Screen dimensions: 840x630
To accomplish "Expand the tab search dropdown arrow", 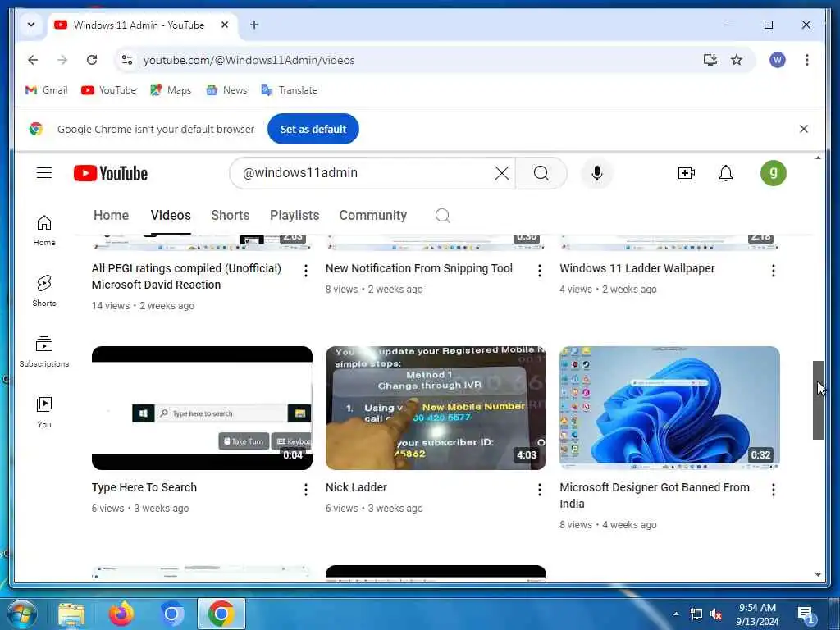I will pyautogui.click(x=31, y=25).
